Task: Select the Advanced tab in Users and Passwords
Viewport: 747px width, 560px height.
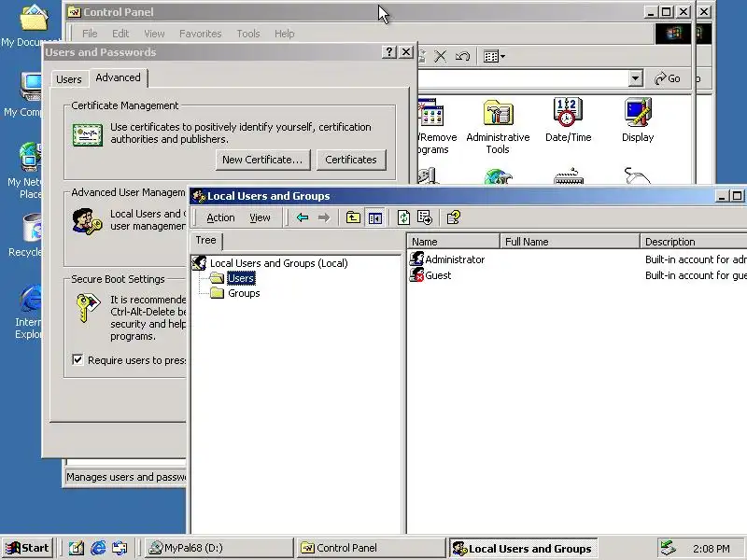Action: pos(119,77)
